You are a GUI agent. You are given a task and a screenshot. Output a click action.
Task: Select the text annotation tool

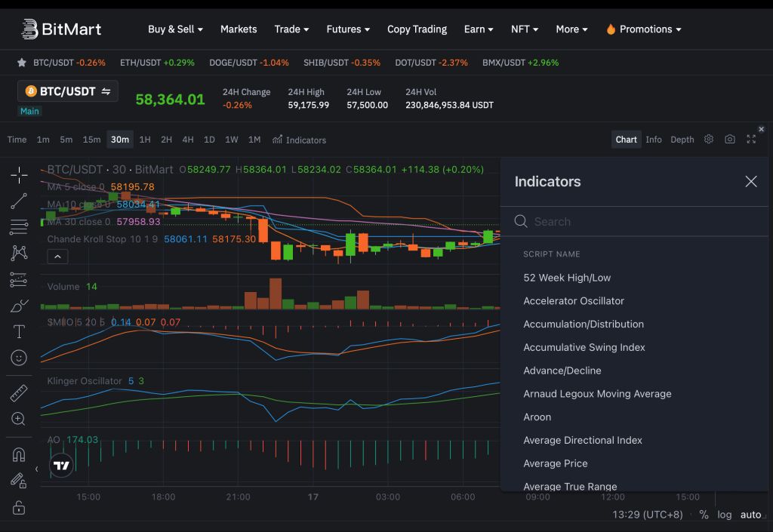[x=19, y=331]
